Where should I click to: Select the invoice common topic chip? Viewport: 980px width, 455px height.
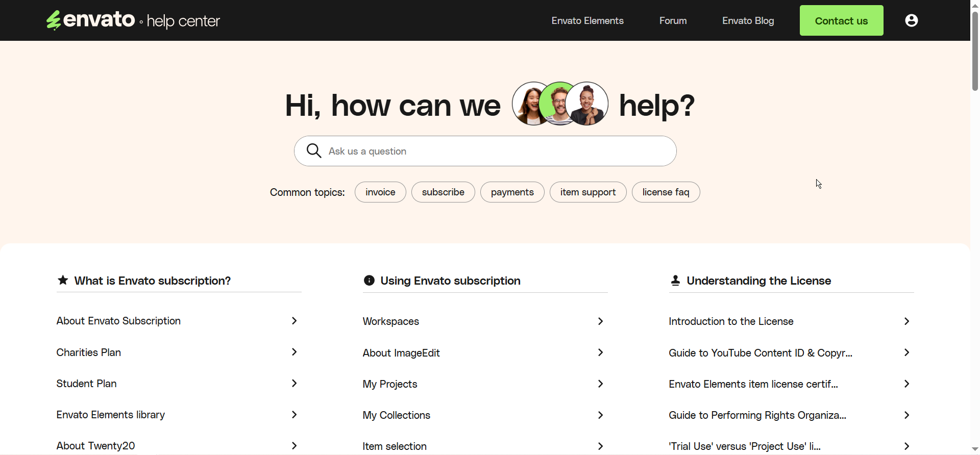[x=380, y=192]
